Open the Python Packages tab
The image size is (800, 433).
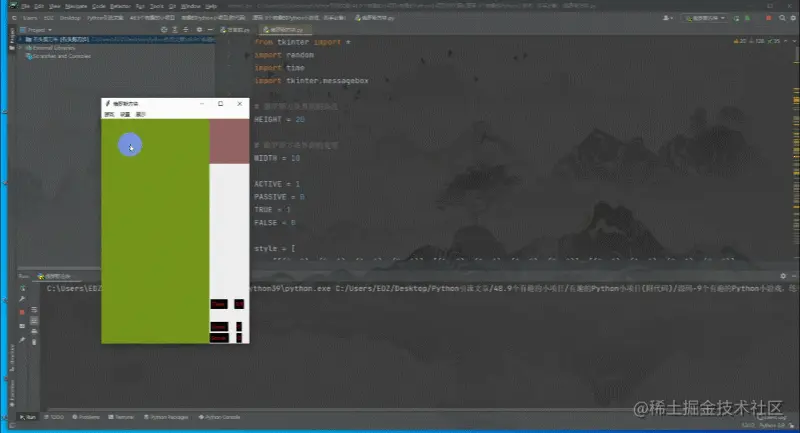click(x=166, y=417)
